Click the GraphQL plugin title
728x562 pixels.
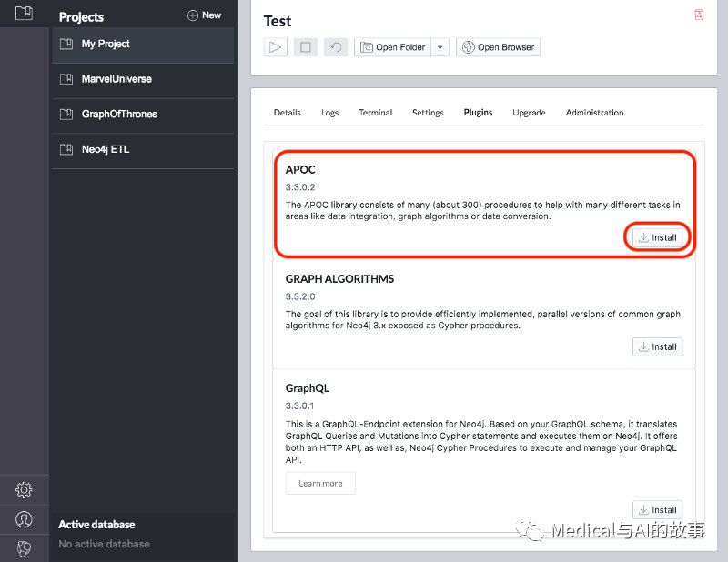pyautogui.click(x=308, y=388)
